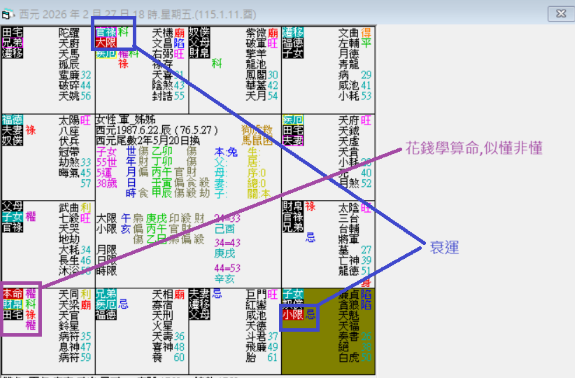Viewport: 575px width, 378px height.
Task: Click the 女性 軍_姊姊 name line
Action: click(126, 120)
